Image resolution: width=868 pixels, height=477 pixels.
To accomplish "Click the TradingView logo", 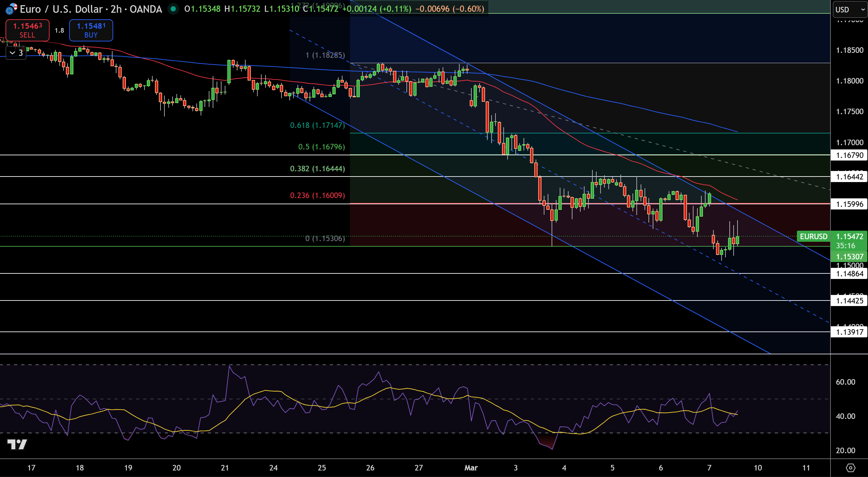I will (17, 444).
